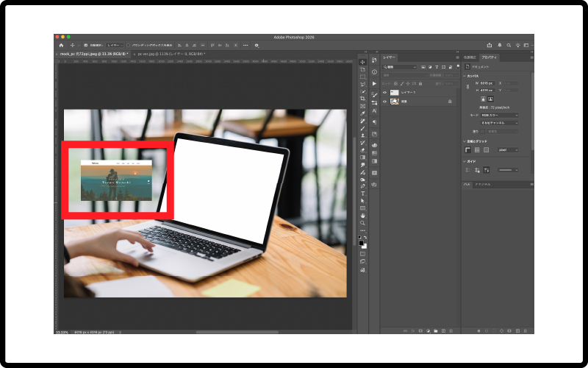Select the Crop tool
The height and width of the screenshot is (368, 588).
coord(362,99)
